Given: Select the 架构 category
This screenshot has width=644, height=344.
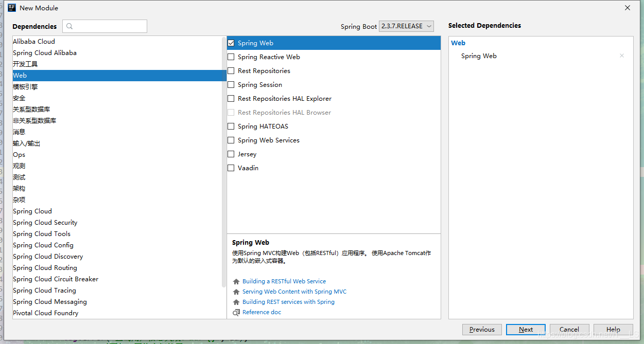Looking at the screenshot, I should [x=117, y=189].
